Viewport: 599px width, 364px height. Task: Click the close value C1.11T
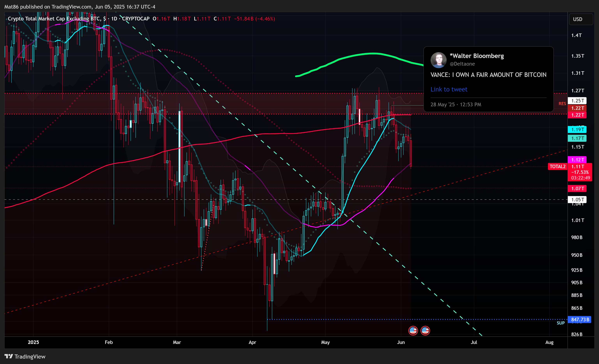(x=222, y=19)
